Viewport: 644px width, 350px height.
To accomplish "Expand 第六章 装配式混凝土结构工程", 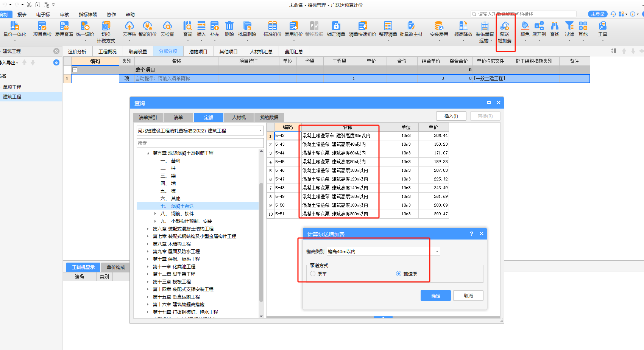I will click(x=148, y=229).
